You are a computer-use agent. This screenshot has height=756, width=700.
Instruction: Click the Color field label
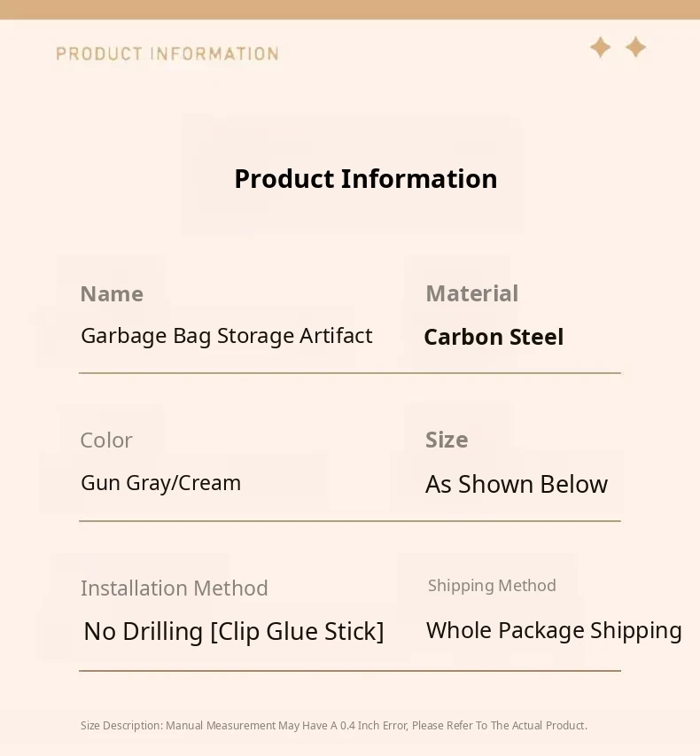(x=106, y=440)
